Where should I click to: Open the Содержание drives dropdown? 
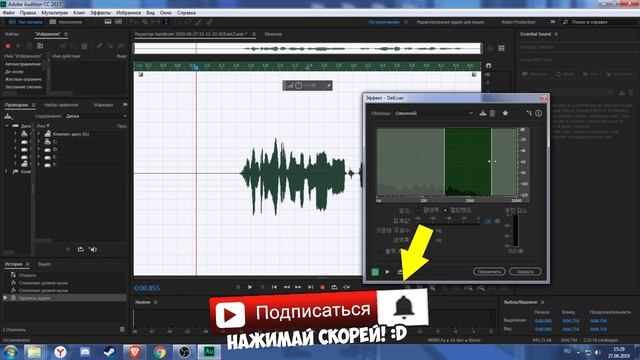(x=96, y=116)
